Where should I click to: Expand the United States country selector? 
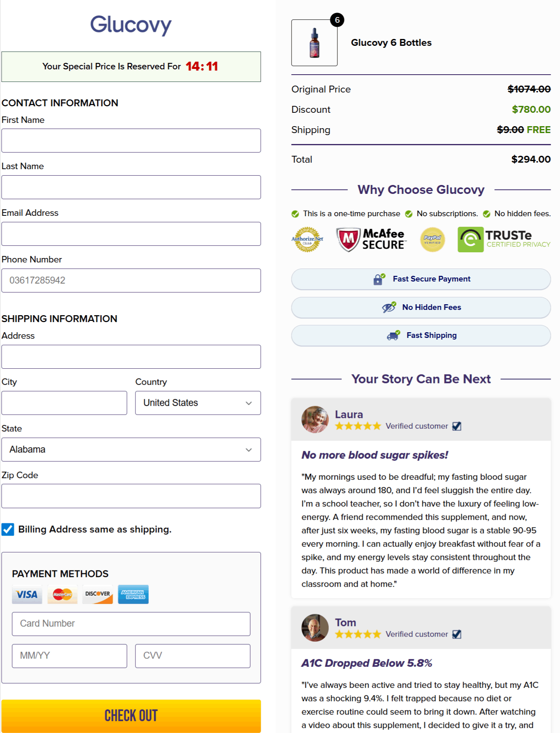197,403
